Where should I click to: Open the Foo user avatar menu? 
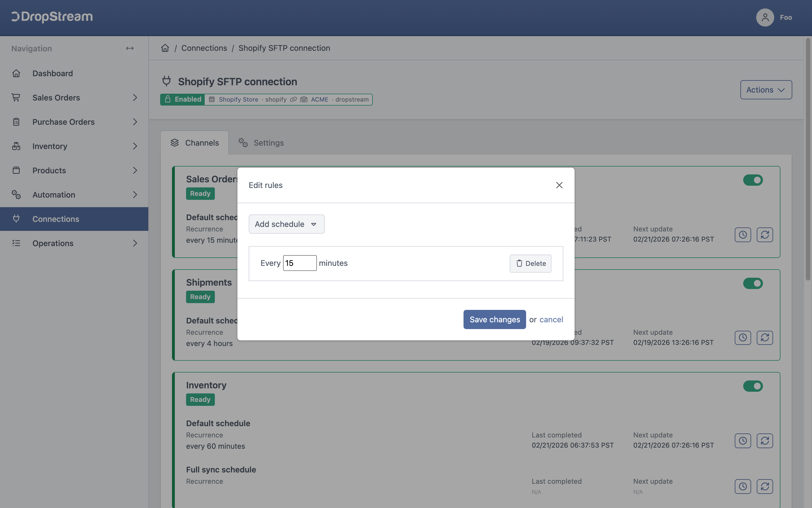click(x=765, y=17)
